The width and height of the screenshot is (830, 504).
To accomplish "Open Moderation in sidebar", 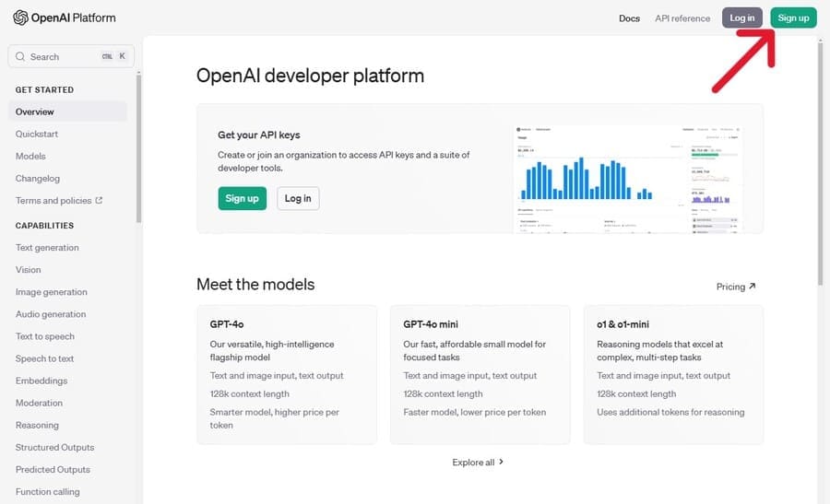I will click(39, 403).
